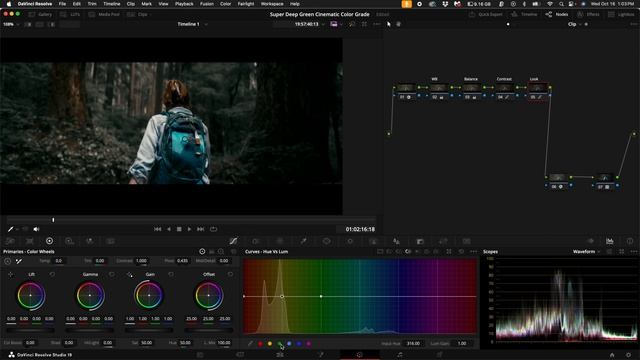Open the Playback menu

click(184, 4)
